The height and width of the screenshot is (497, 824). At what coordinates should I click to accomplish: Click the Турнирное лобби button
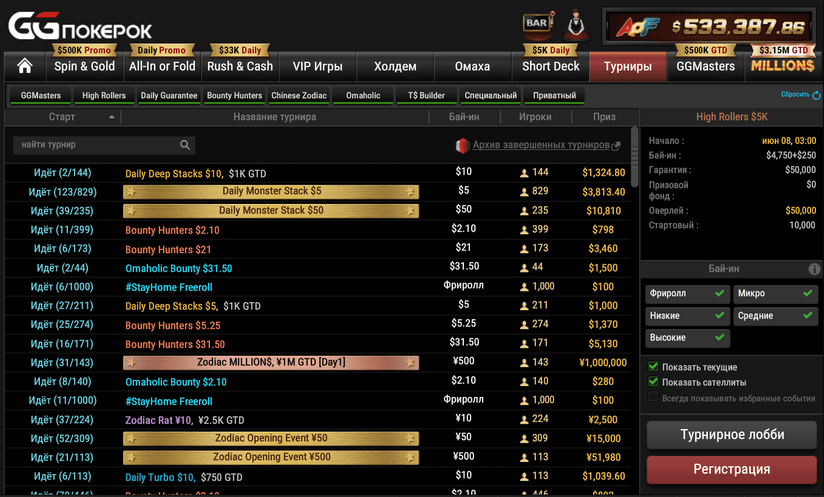732,434
